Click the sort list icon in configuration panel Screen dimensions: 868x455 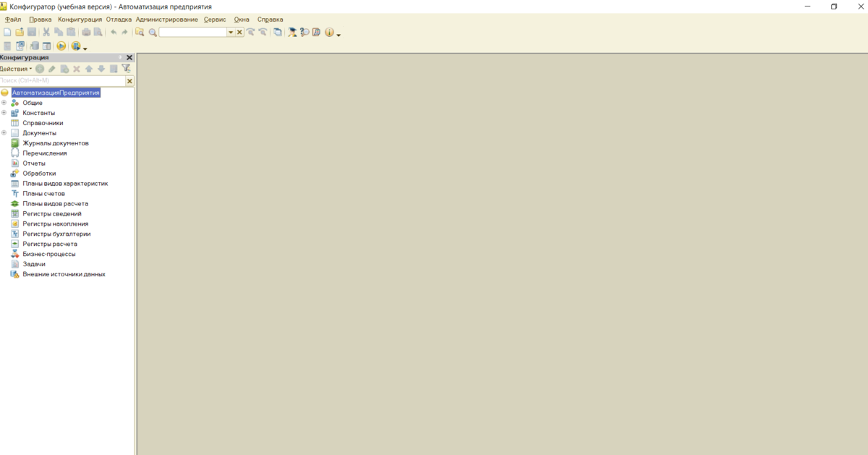click(x=114, y=69)
